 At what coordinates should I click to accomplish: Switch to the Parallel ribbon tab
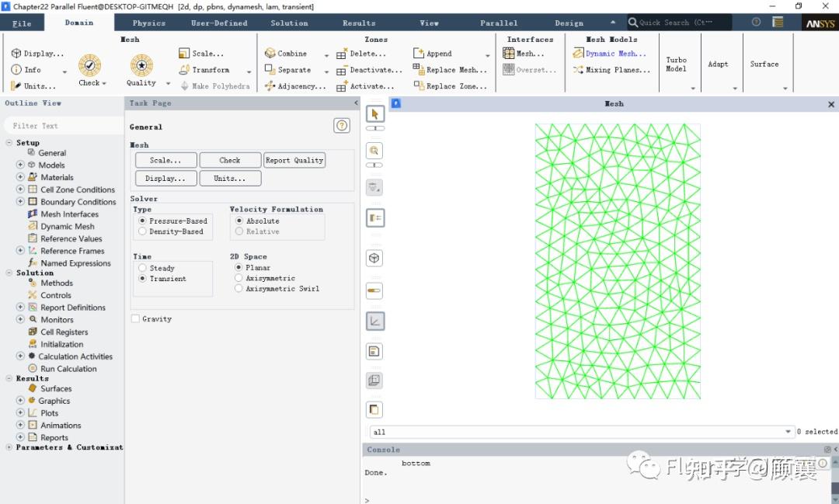pyautogui.click(x=499, y=23)
